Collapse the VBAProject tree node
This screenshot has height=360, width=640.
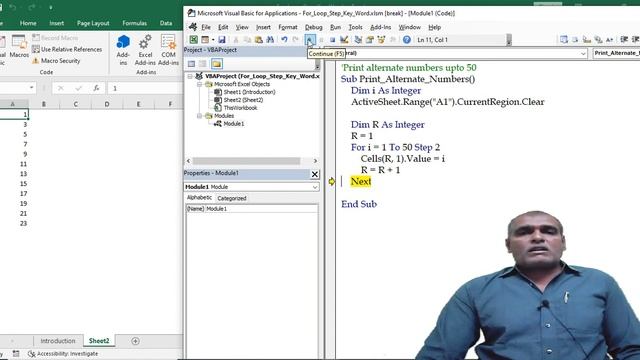[x=190, y=76]
